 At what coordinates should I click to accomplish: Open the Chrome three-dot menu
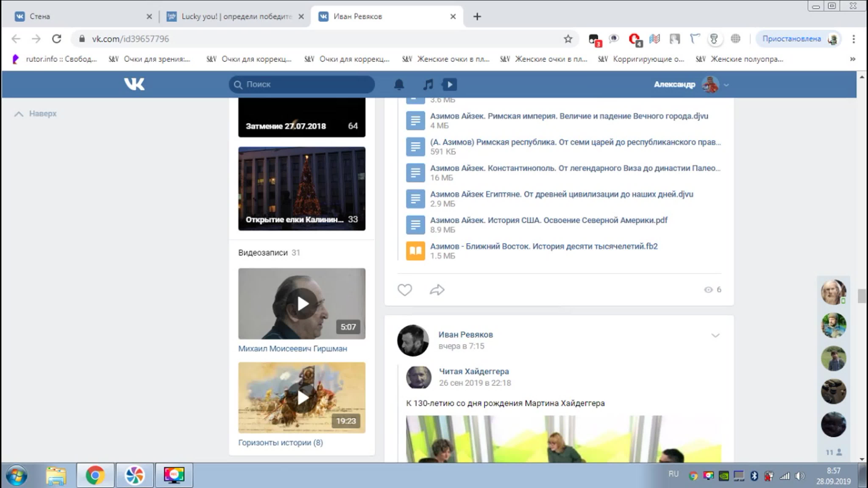pos(854,39)
